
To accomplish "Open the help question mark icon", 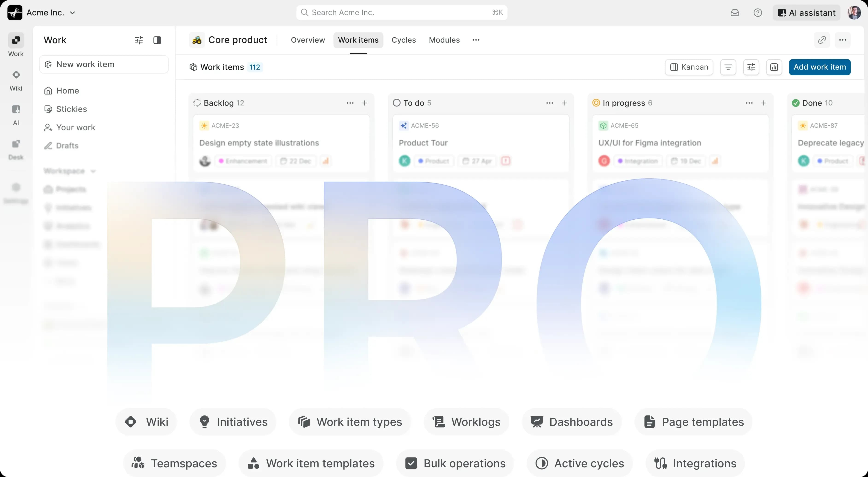I will [x=758, y=13].
